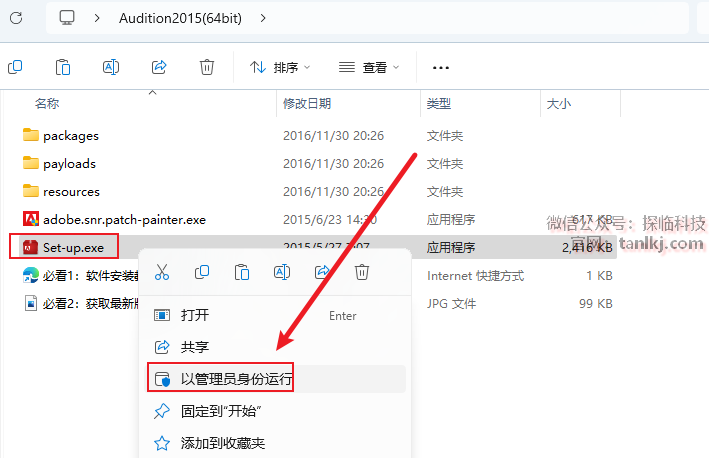This screenshot has width=709, height=458.
Task: Choose 共享 in the context menu
Action: 275,347
